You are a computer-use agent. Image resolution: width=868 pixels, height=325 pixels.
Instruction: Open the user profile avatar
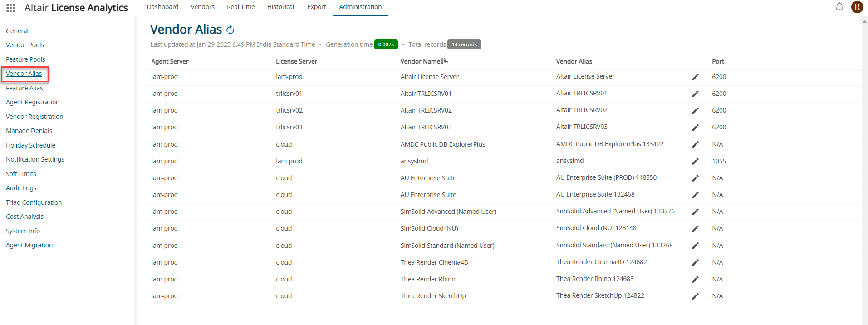[857, 7]
